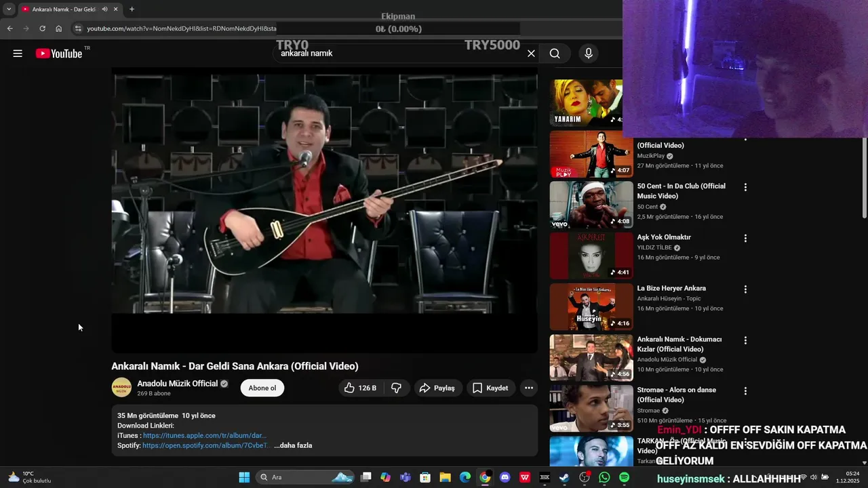Play Aşk Yok Olmaktır thumbnail
The image size is (868, 488).
pos(591,256)
